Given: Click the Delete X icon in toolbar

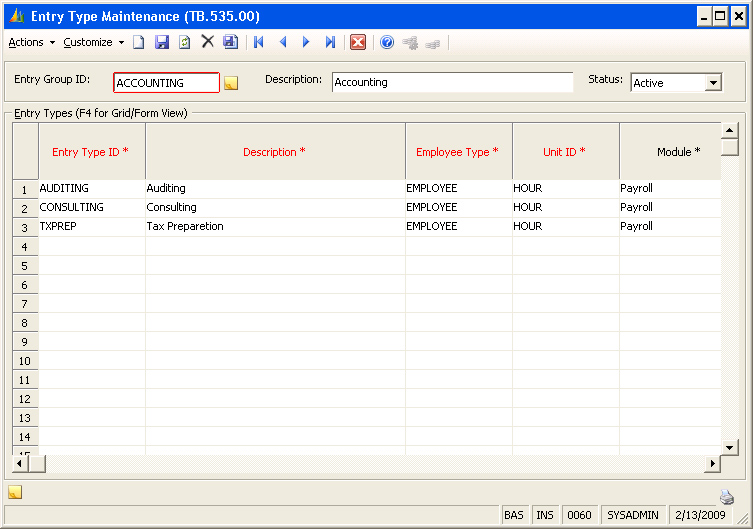Looking at the screenshot, I should 208,42.
